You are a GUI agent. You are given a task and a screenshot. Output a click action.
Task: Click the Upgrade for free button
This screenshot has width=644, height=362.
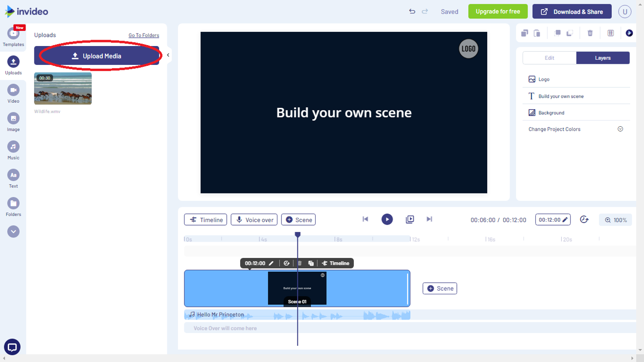click(x=498, y=11)
